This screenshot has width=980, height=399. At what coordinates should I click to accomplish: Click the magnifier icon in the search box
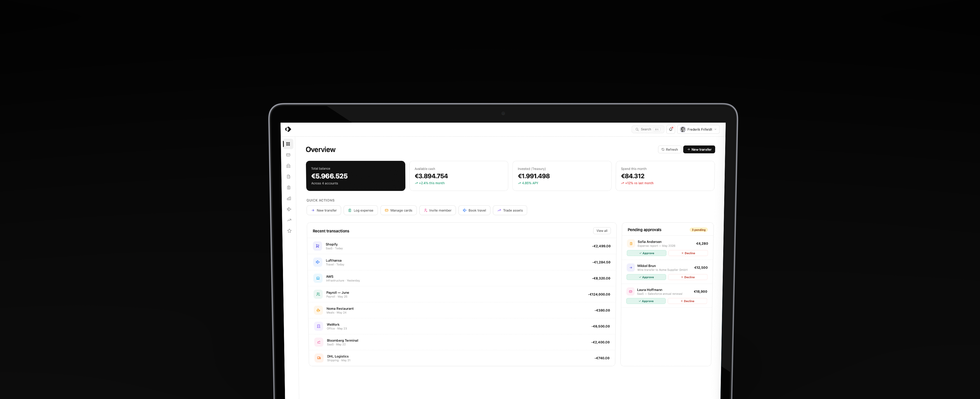(637, 129)
